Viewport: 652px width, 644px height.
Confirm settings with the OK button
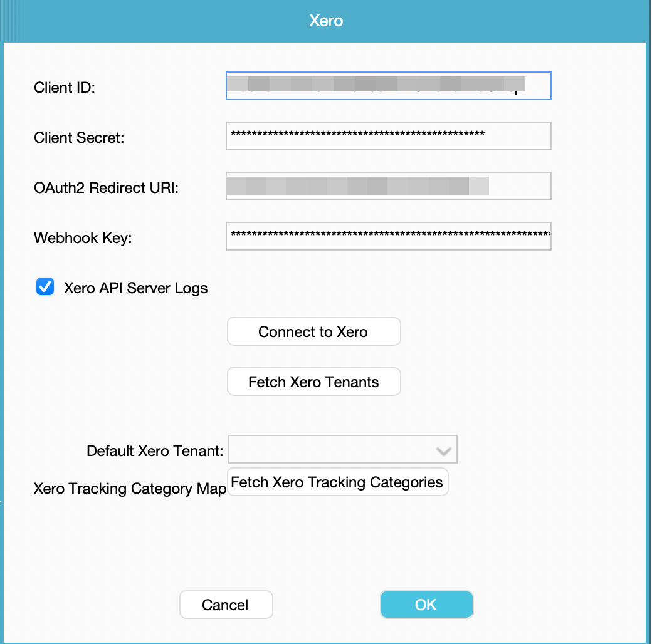pos(426,605)
